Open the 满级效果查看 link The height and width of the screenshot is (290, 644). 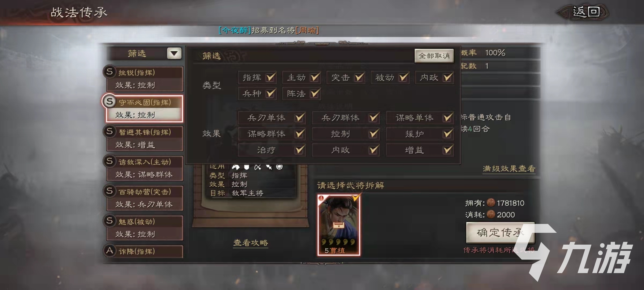click(509, 169)
